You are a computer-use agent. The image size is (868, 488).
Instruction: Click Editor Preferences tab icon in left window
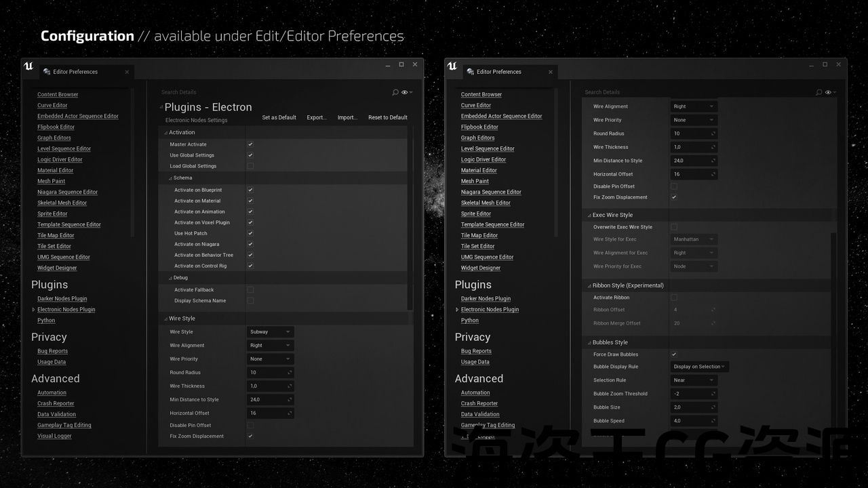pyautogui.click(x=47, y=72)
